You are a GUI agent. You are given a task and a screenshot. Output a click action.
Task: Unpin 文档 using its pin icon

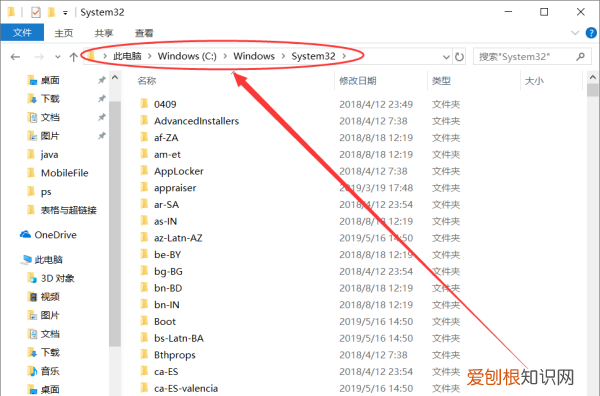coord(101,117)
